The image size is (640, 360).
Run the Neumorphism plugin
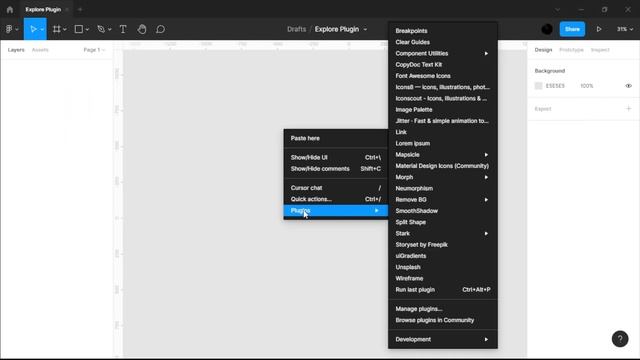(x=442, y=189)
